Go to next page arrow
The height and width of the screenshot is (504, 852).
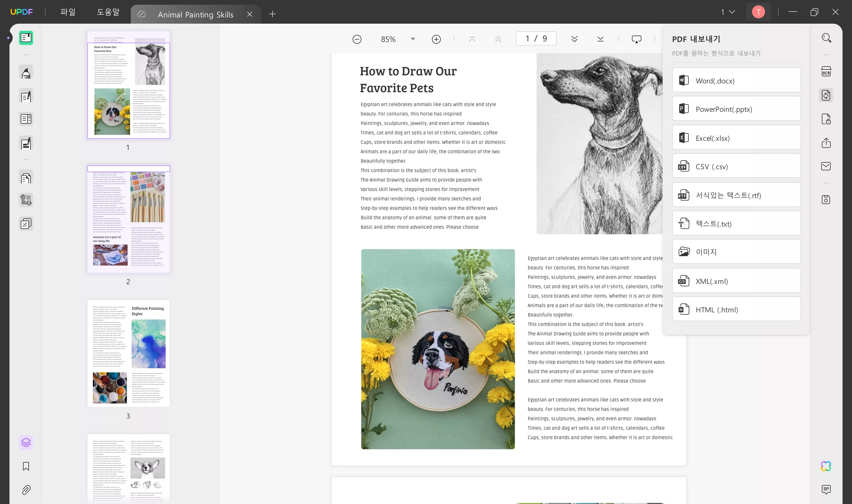pos(574,39)
